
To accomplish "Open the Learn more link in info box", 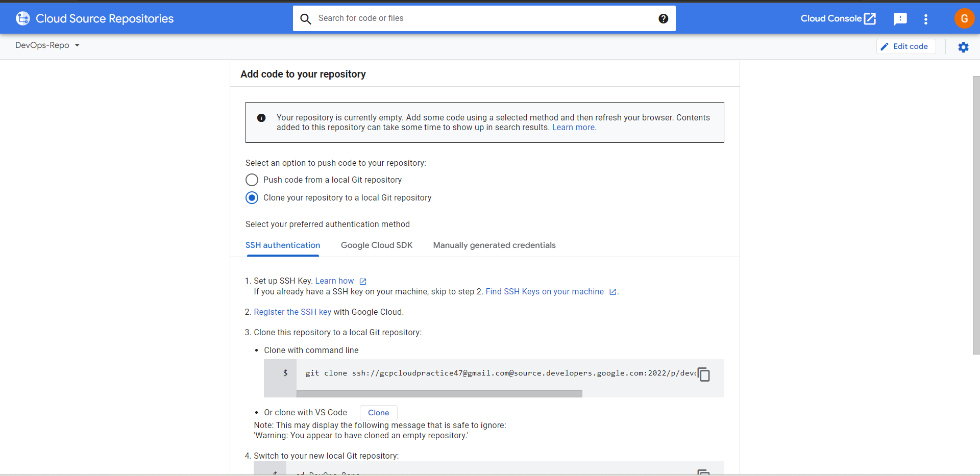I will [x=573, y=128].
